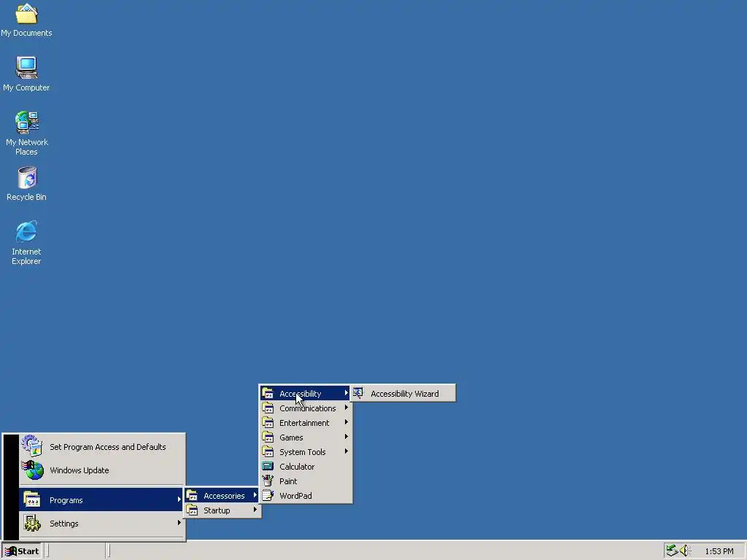Expand the System Tools submenu arrow
The image size is (747, 560).
click(346, 451)
